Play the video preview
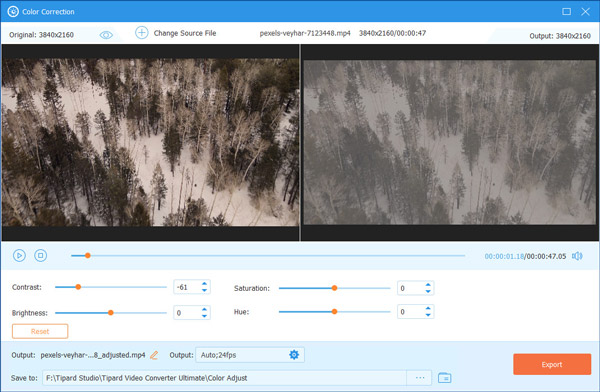The image size is (600, 392). pos(19,255)
